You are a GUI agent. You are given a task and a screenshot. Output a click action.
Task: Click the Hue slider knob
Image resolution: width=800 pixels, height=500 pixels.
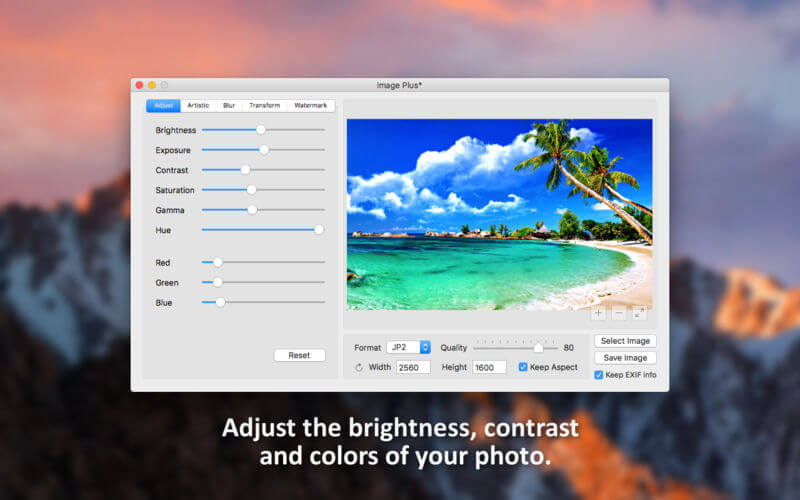319,230
